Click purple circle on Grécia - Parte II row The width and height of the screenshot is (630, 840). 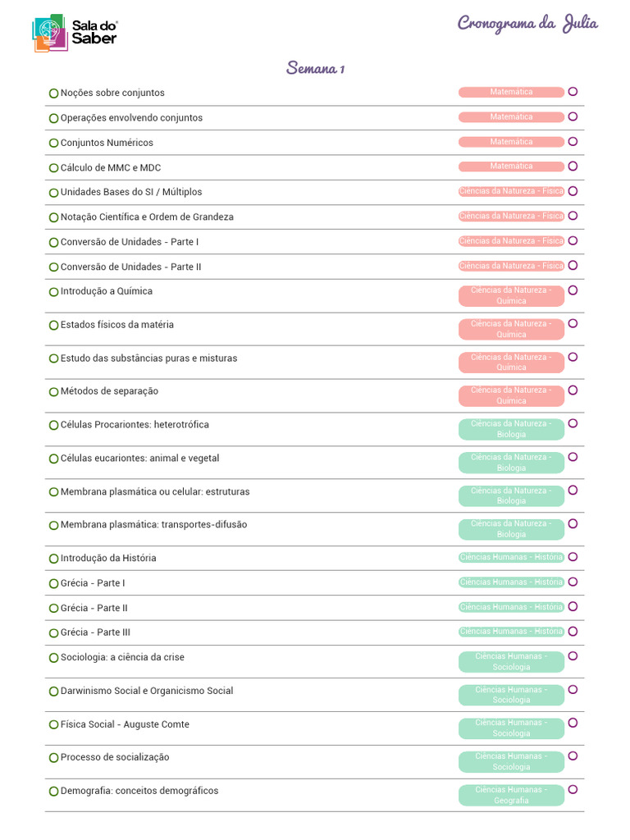573,606
